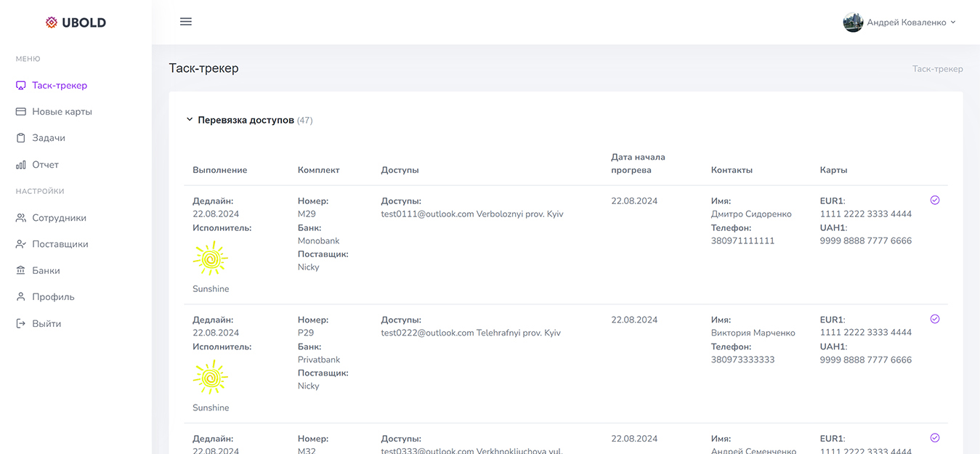Screen dimensions: 980x454
Task: Click the Отчет bar chart icon
Action: click(21, 165)
